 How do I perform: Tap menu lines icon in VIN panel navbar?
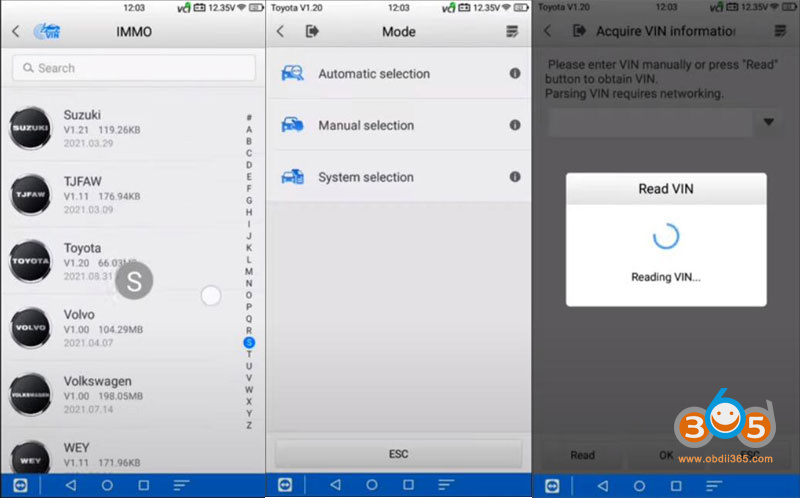pyautogui.click(x=714, y=486)
